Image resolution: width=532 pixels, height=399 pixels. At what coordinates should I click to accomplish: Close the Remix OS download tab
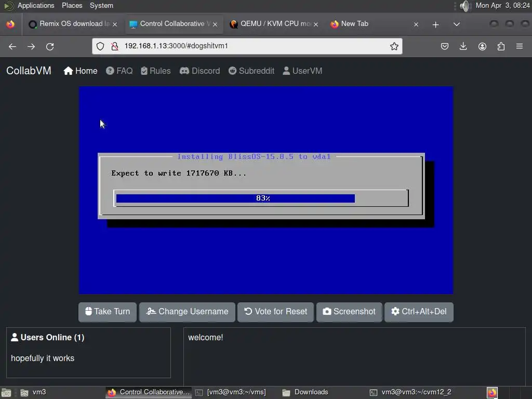[115, 24]
